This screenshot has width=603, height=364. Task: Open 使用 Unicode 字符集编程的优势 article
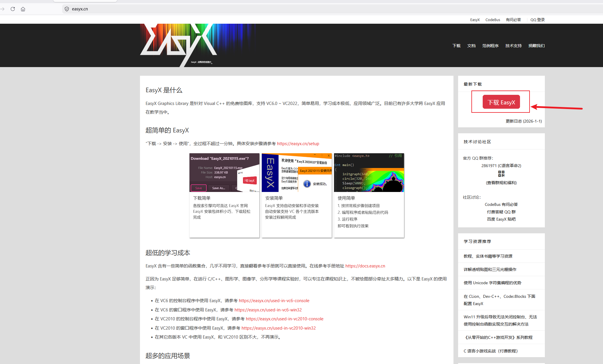coord(492,283)
